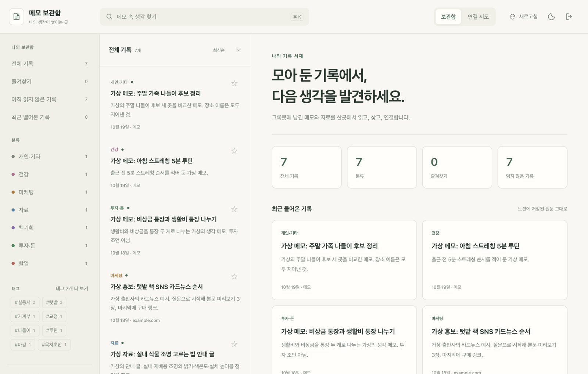Focus the 메모 속 생각 찾기 search field

point(204,17)
